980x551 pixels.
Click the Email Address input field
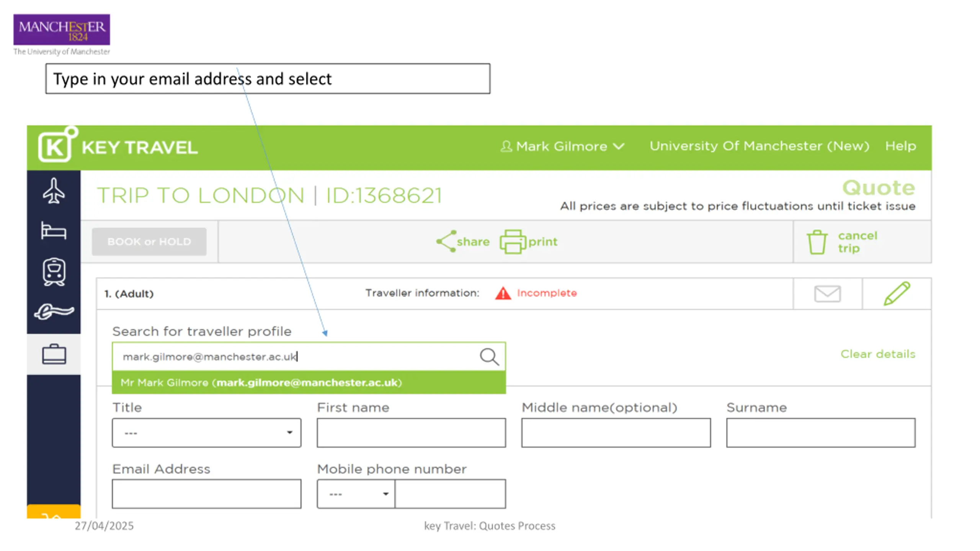point(206,494)
